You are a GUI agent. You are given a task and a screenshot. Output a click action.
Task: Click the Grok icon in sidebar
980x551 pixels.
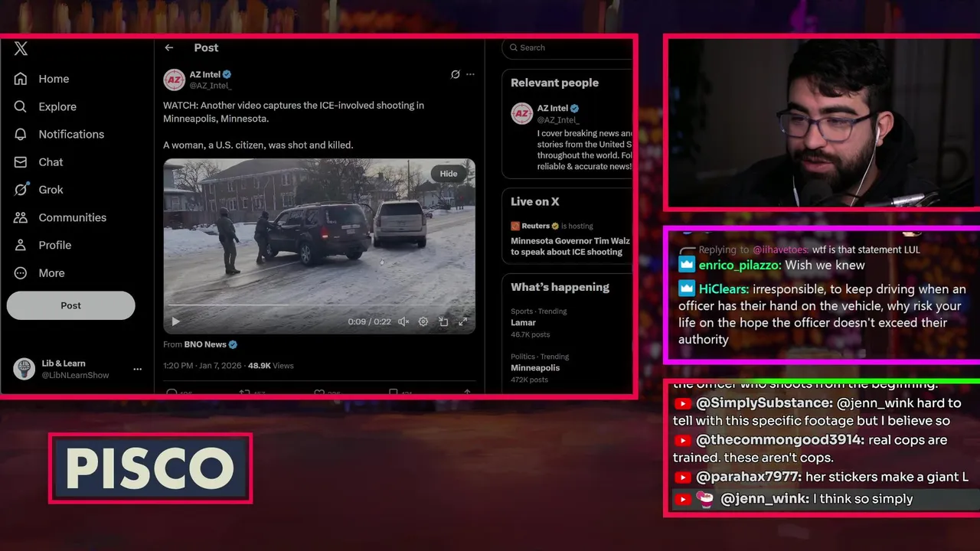21,190
